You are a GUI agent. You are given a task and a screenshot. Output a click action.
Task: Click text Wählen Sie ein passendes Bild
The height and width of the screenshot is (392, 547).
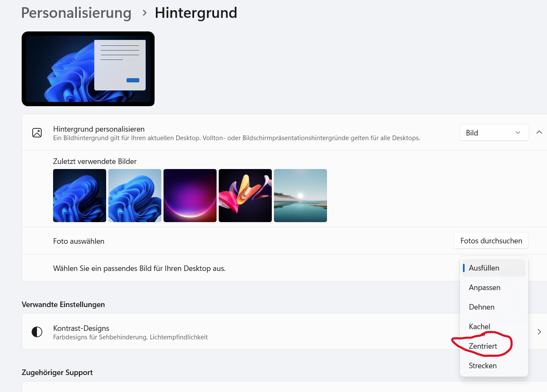[x=139, y=268]
